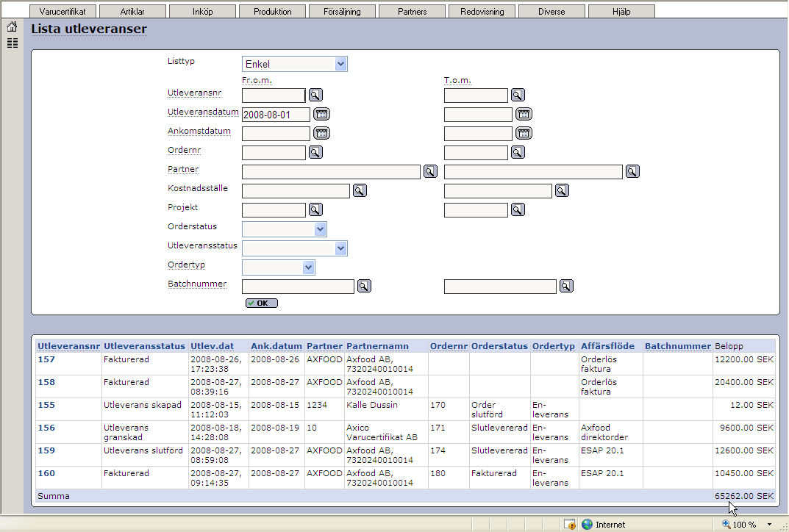Image resolution: width=789 pixels, height=532 pixels.
Task: Open calendar for Ankomstdatum to date
Action: point(524,133)
